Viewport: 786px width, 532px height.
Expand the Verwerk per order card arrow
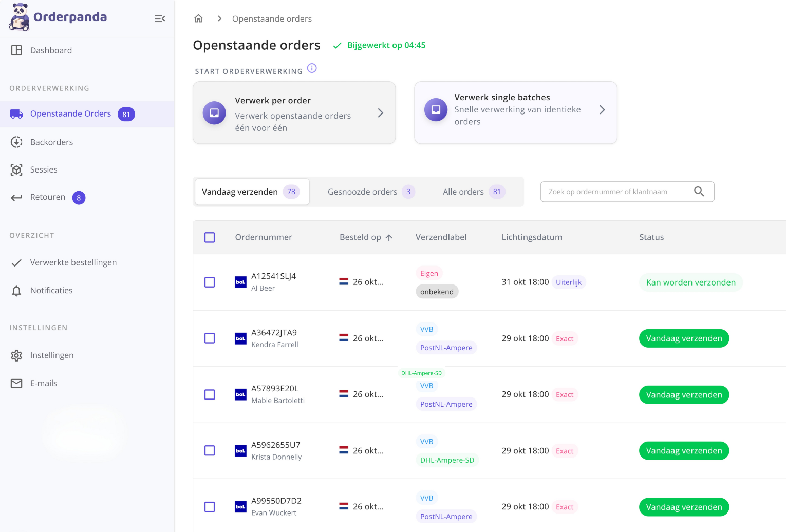tap(380, 113)
